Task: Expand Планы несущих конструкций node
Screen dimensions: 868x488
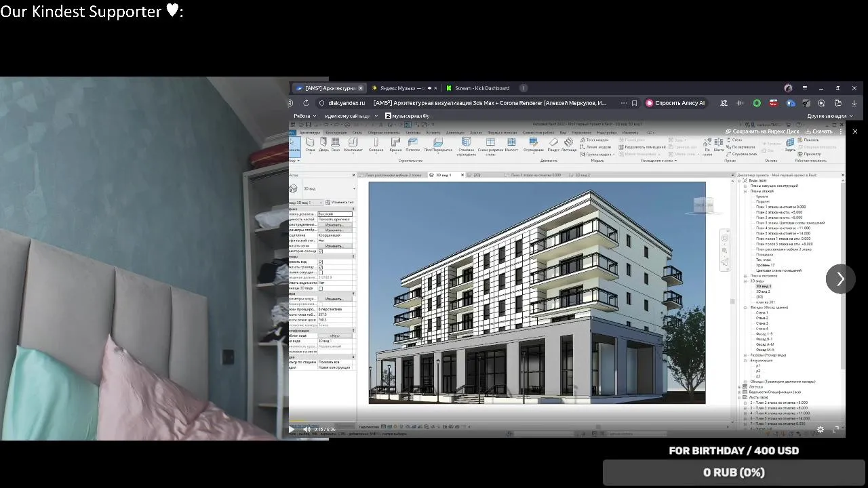Action: (x=745, y=186)
